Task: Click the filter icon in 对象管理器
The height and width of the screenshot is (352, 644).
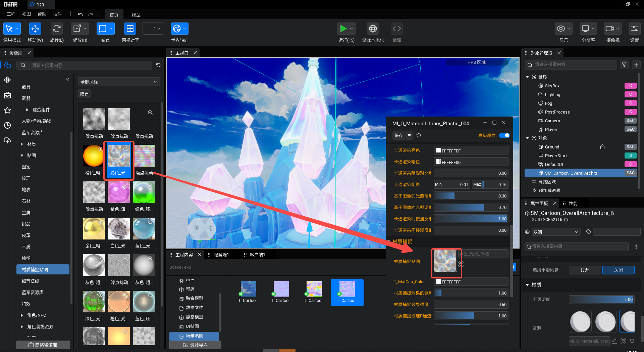Action: (624, 65)
